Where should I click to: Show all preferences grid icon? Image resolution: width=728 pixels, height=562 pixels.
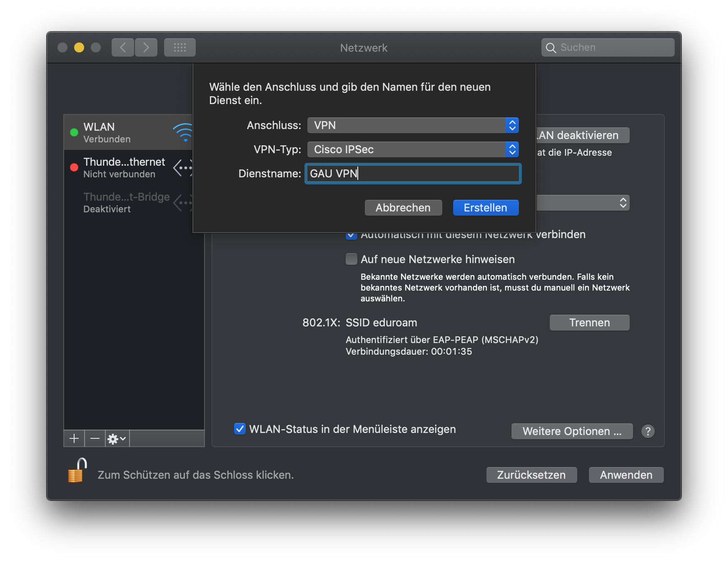point(180,47)
